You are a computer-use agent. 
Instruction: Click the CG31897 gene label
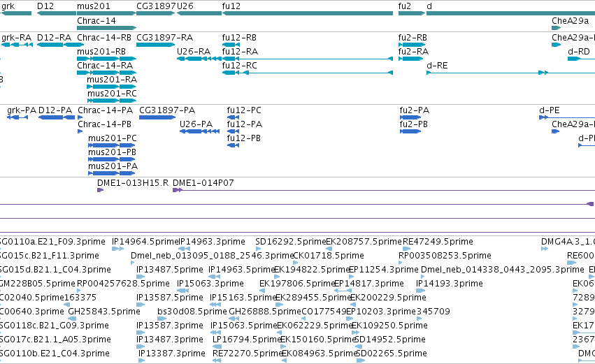tap(157, 6)
